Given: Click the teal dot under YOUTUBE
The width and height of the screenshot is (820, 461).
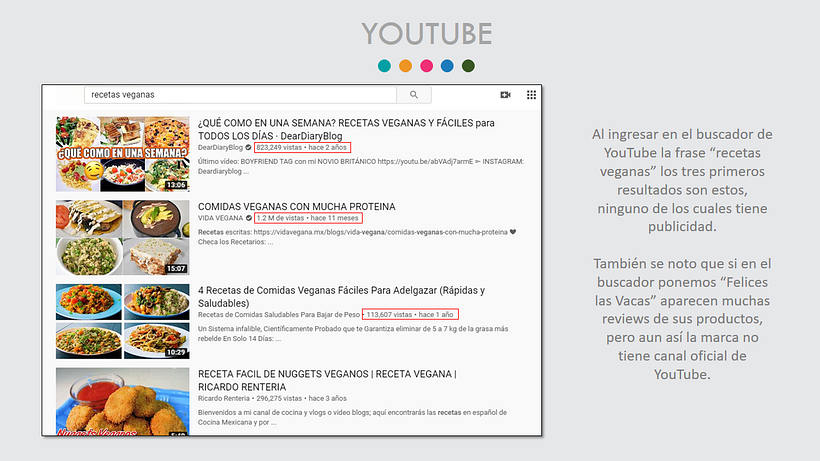Looking at the screenshot, I should point(384,66).
